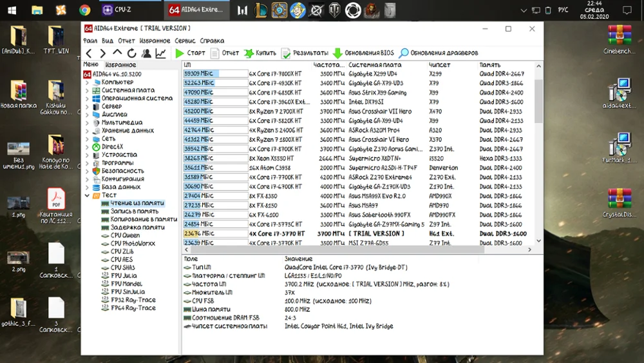
Task: Click the Купить buy button
Action: 260,53
